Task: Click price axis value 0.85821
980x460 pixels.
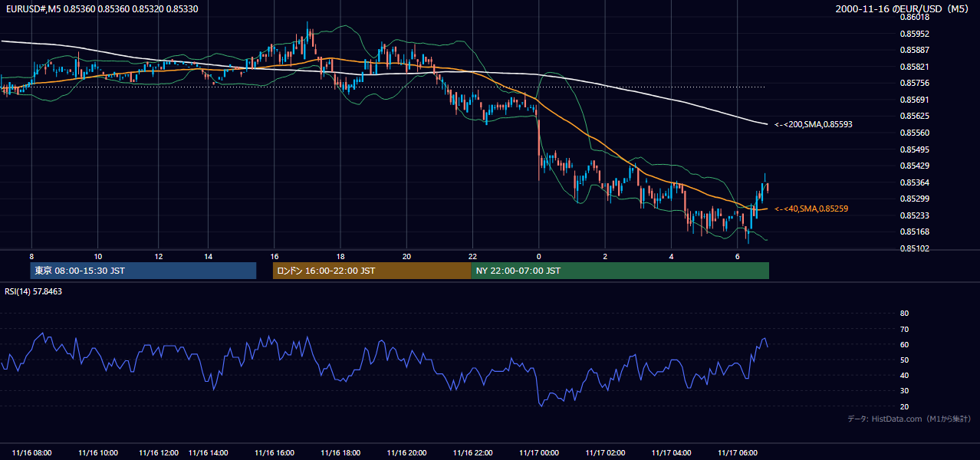Action: point(914,67)
